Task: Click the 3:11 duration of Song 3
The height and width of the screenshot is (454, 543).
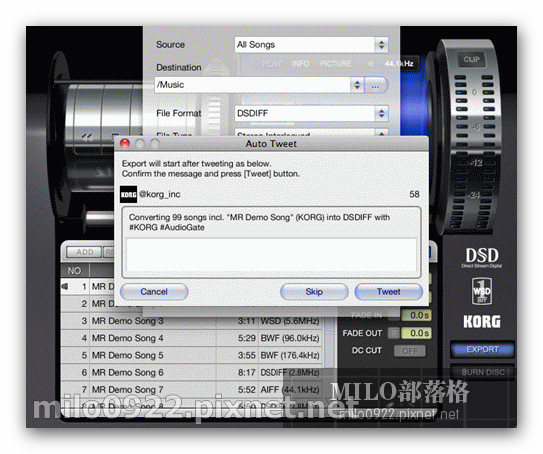Action: tap(247, 321)
